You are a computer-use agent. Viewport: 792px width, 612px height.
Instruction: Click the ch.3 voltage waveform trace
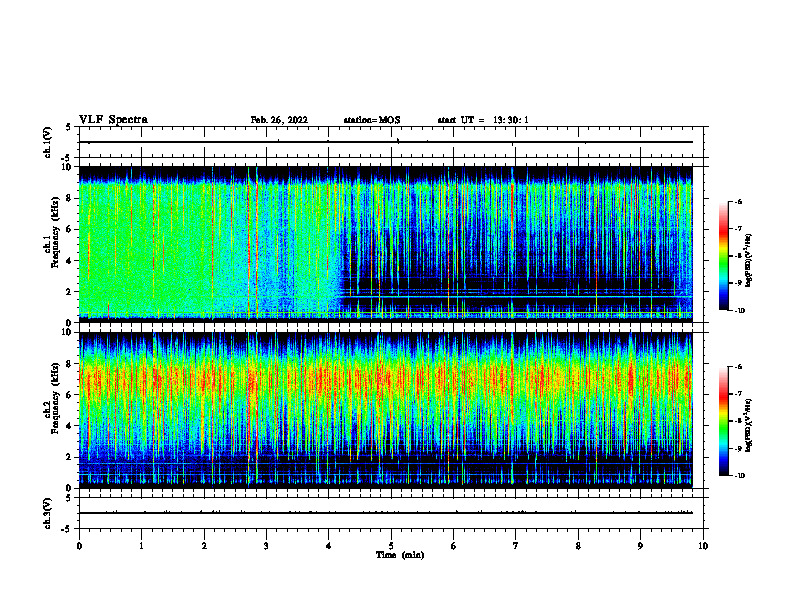click(385, 513)
